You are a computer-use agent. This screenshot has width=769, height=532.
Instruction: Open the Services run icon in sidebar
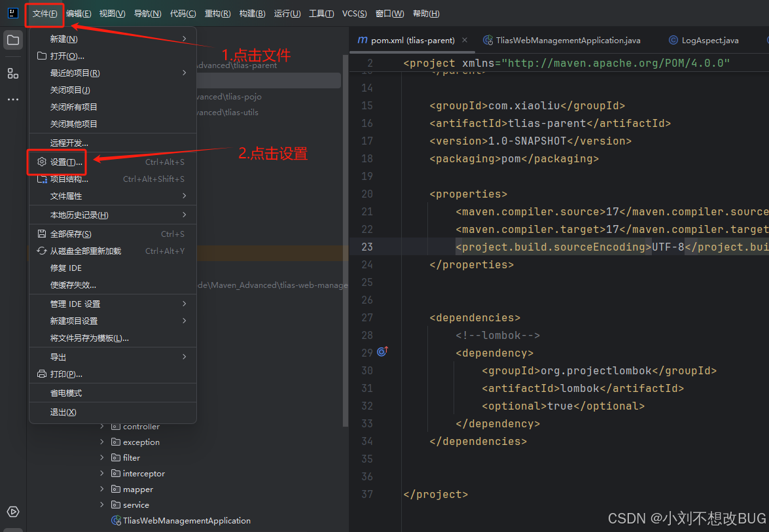click(x=13, y=512)
